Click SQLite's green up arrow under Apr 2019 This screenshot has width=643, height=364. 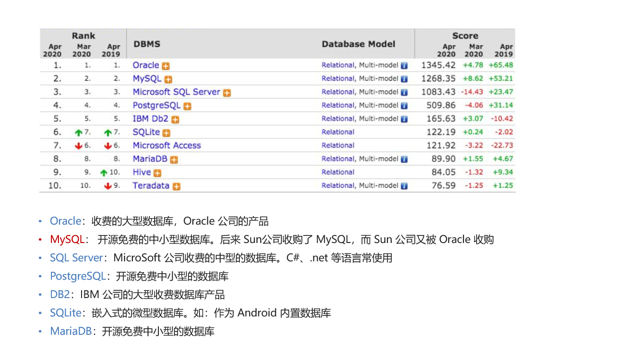pos(108,133)
